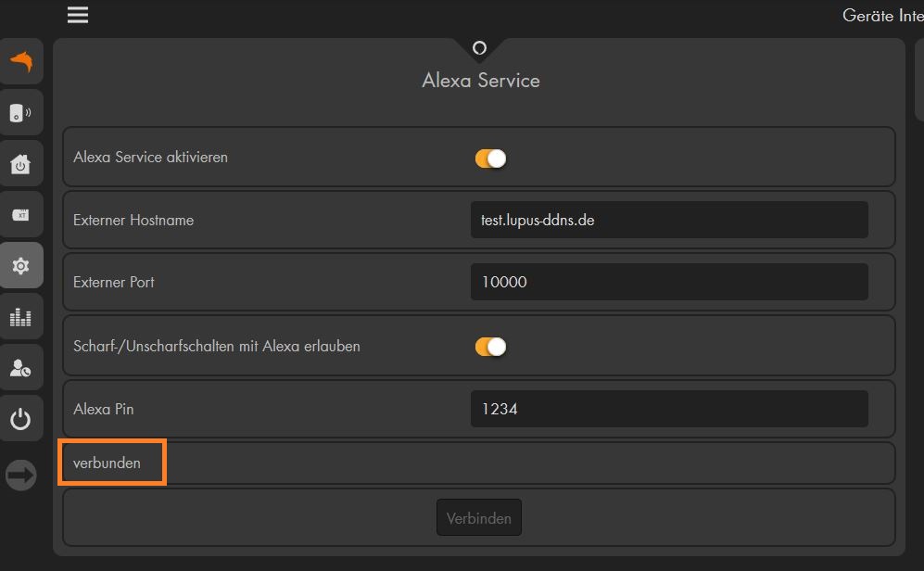Click the Alexa Service heading
This screenshot has height=571, width=924.
481,80
